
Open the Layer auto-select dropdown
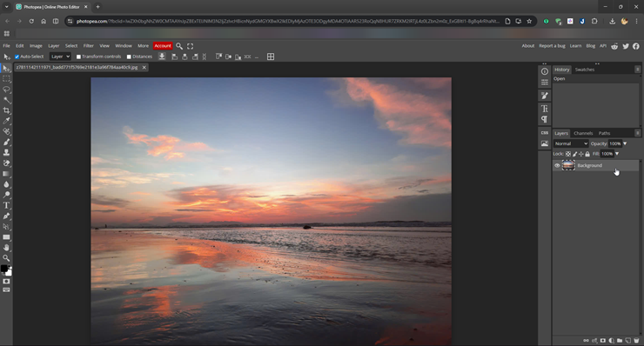(60, 57)
